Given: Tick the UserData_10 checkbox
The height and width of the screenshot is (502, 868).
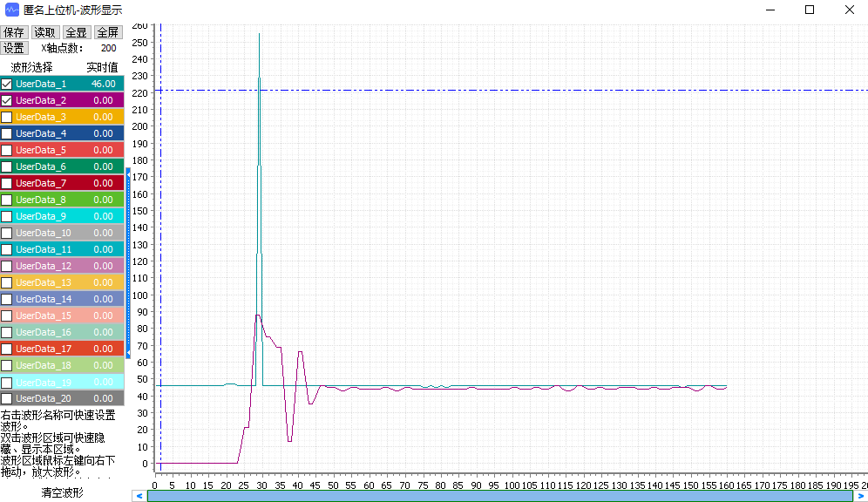Looking at the screenshot, I should click(7, 234).
